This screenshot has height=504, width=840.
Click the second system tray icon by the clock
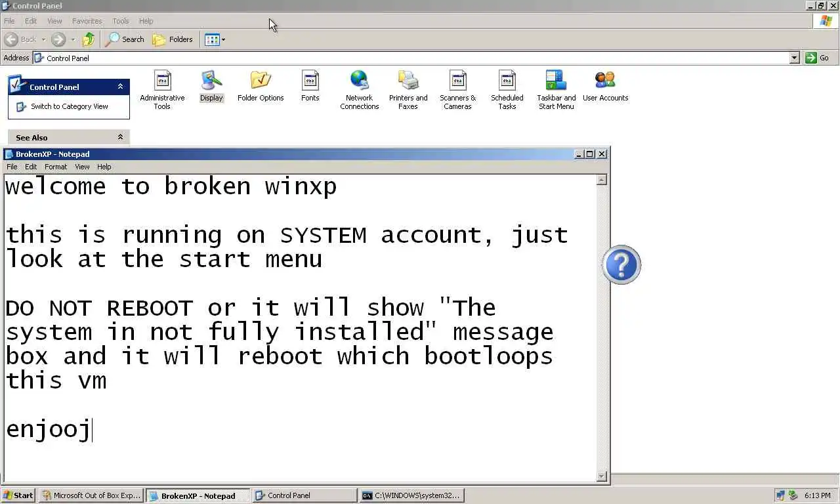tap(793, 495)
